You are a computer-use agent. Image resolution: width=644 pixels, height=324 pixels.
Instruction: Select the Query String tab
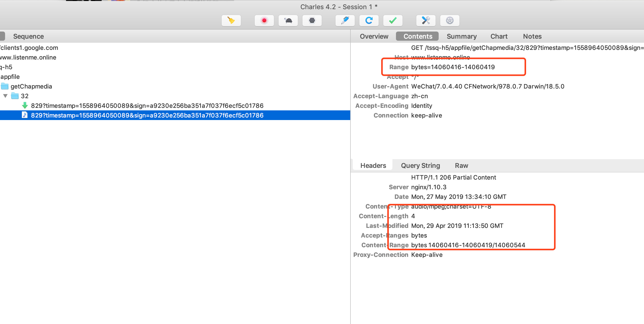[x=420, y=166]
